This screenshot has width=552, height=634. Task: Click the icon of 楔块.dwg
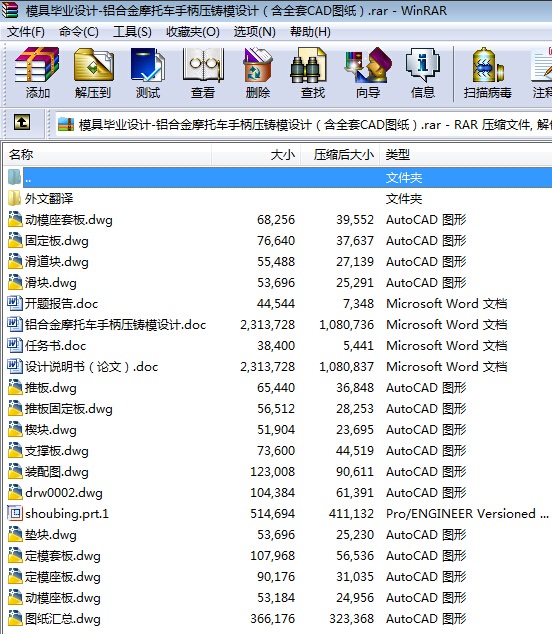(15, 429)
